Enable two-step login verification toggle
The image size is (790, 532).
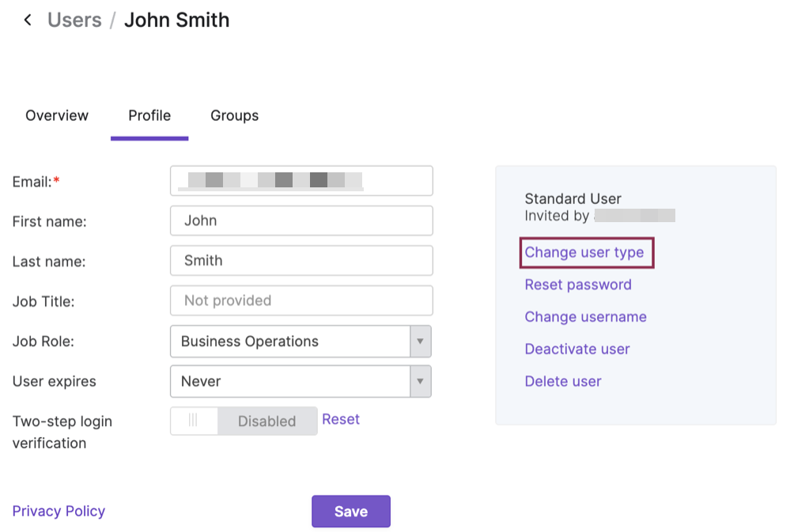pyautogui.click(x=194, y=421)
